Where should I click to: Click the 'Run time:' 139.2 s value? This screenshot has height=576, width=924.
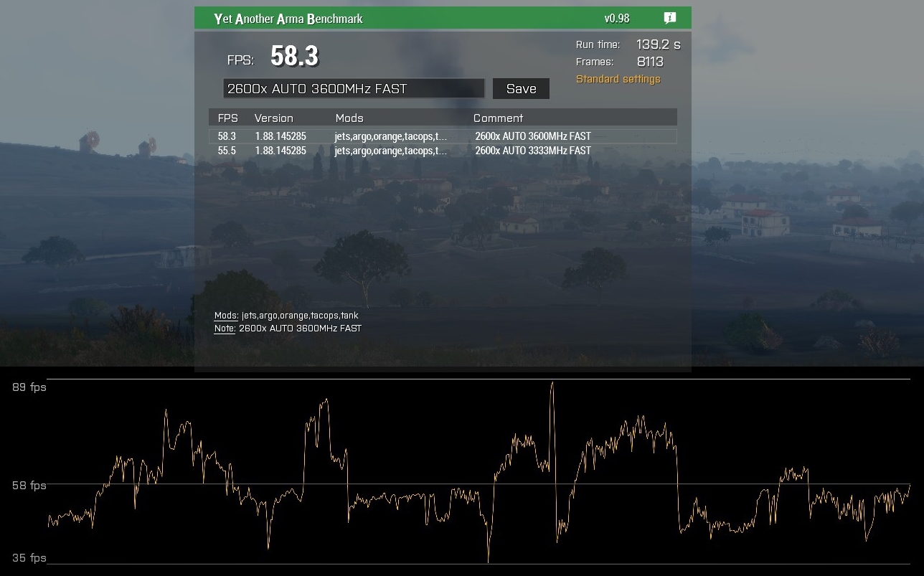pyautogui.click(x=658, y=44)
